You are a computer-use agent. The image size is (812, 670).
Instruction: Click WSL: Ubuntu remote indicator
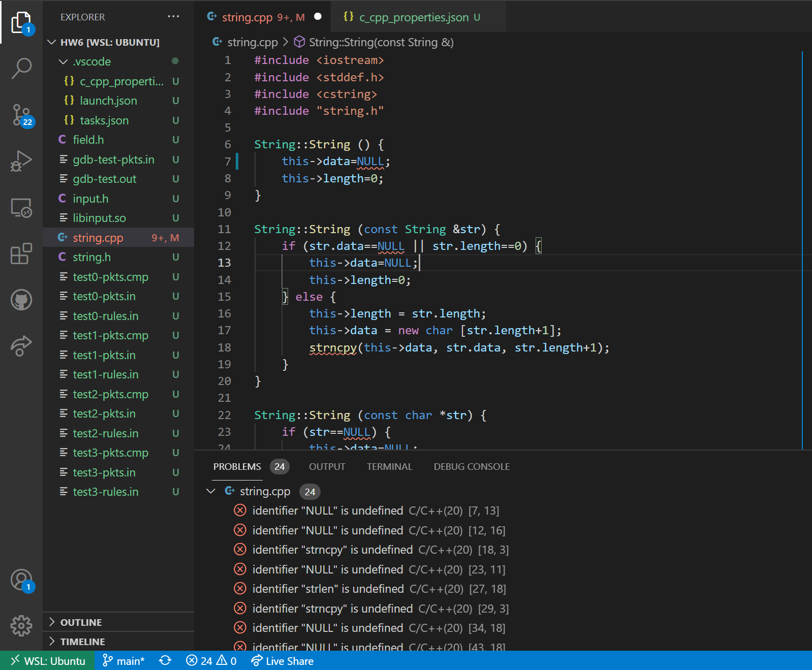47,661
